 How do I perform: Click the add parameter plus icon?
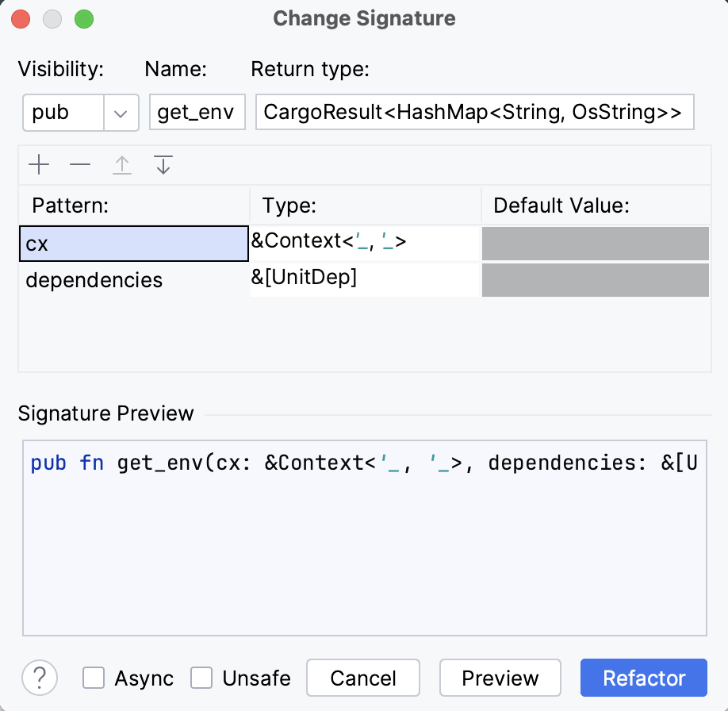point(39,165)
